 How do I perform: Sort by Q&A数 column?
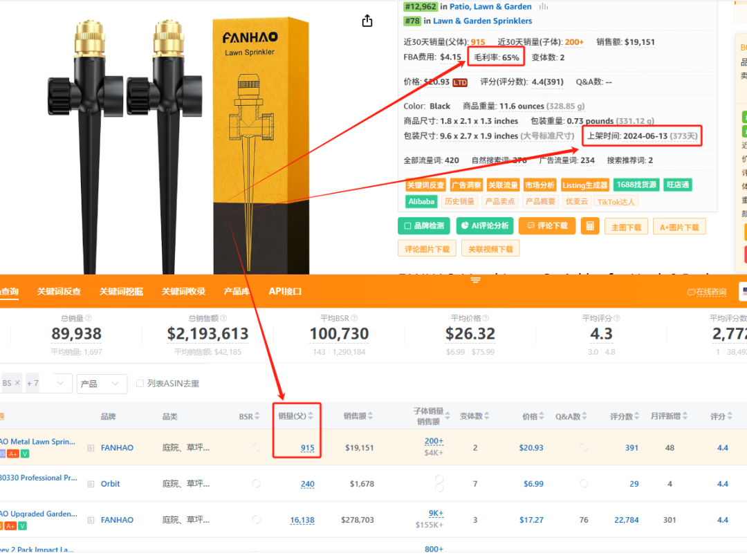584,416
